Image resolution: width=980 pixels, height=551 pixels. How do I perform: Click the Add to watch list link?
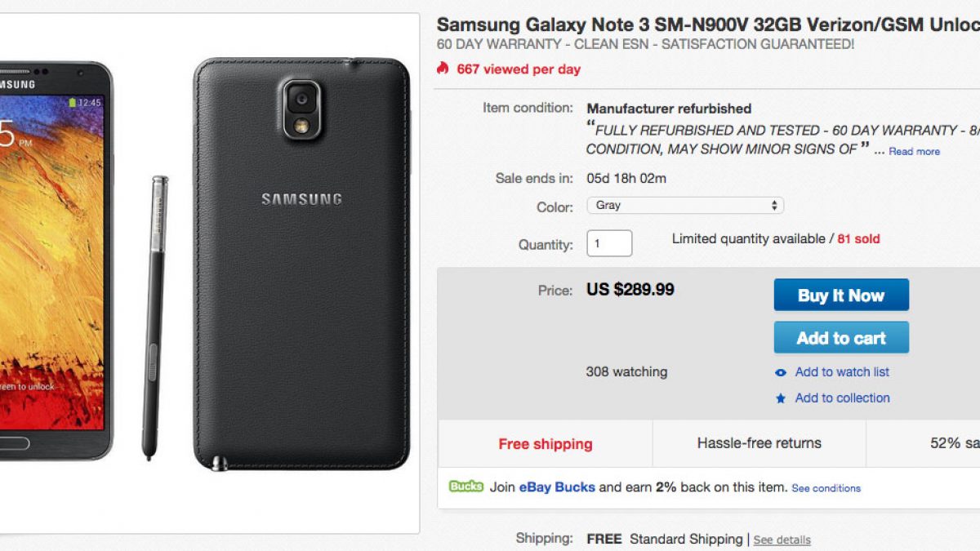(842, 372)
